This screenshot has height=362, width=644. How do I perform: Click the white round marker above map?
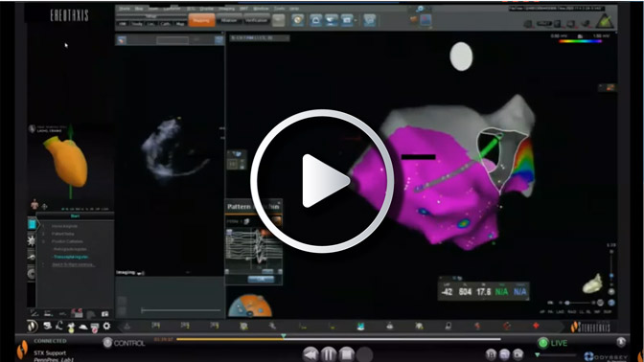point(461,57)
